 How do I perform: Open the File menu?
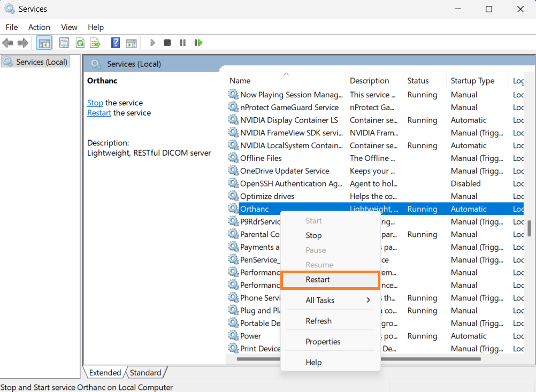tap(12, 27)
